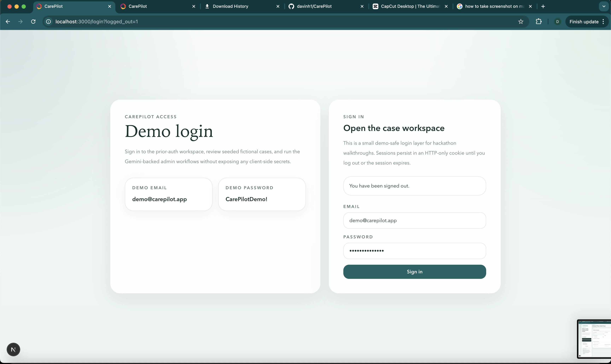
Task: Switch to the CapCut Desktop tab
Action: (x=410, y=6)
